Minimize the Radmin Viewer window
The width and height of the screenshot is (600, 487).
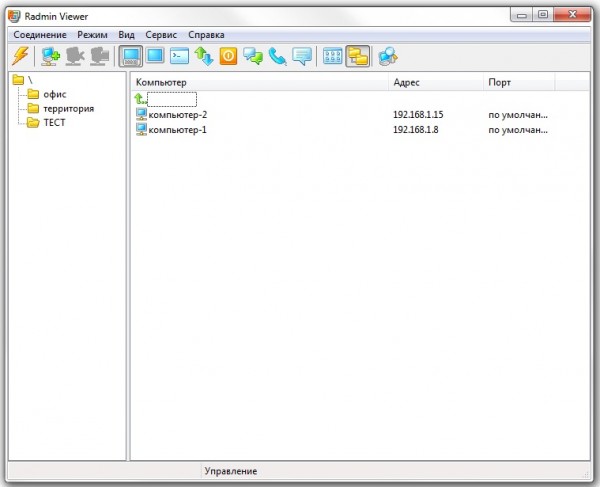click(522, 15)
